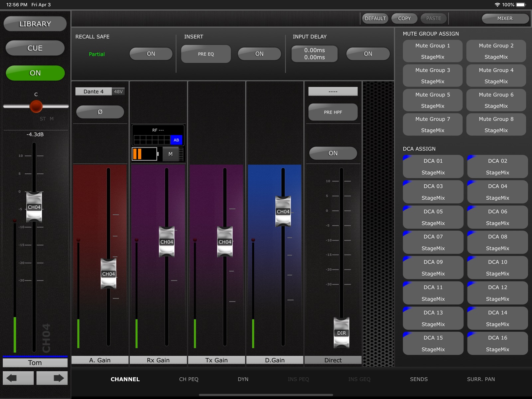Assign channel to Mute Group 1
532x399 pixels.
click(433, 51)
